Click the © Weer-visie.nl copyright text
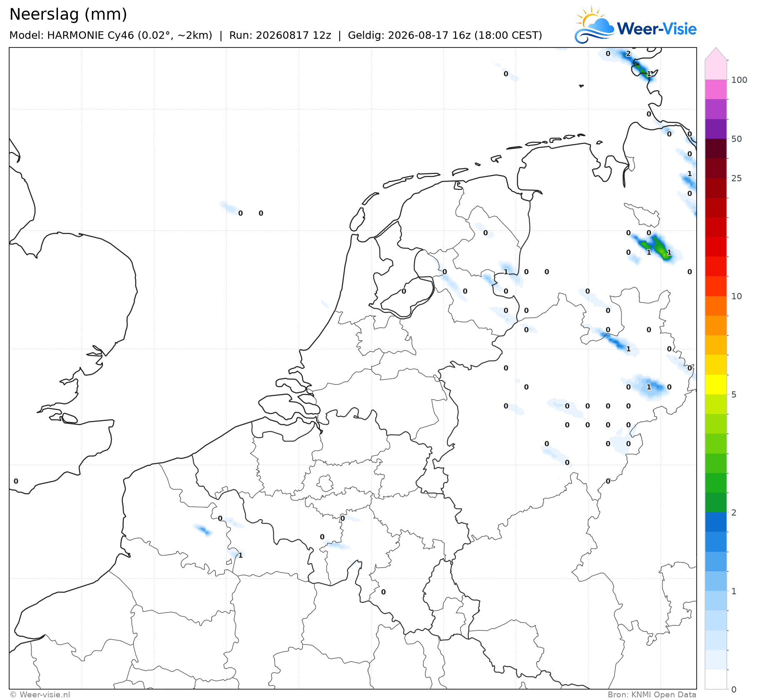Screen dimensions: 760x700 click(x=40, y=695)
